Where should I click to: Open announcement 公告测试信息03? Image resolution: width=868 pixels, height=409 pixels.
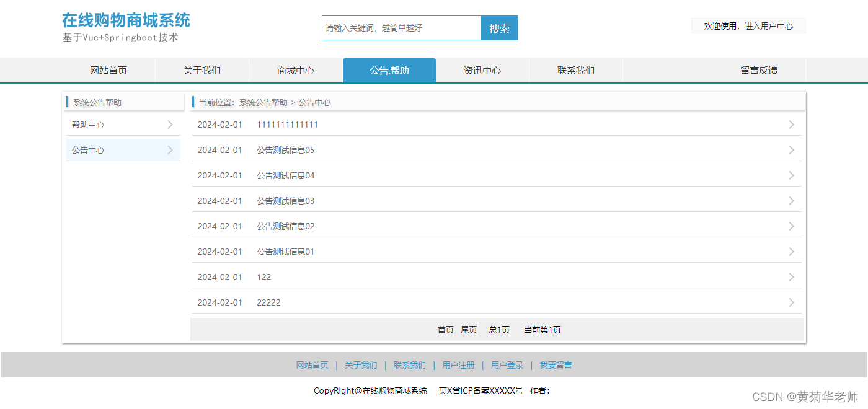pos(286,201)
